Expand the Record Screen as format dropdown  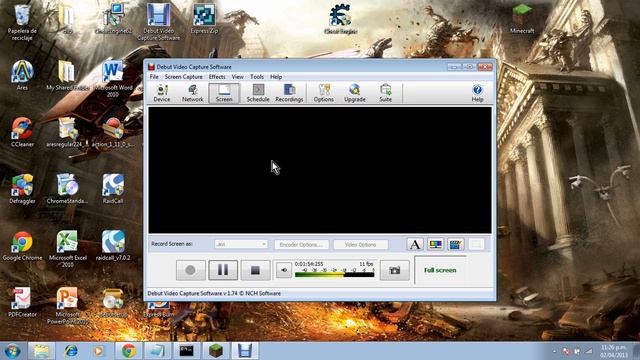point(241,244)
